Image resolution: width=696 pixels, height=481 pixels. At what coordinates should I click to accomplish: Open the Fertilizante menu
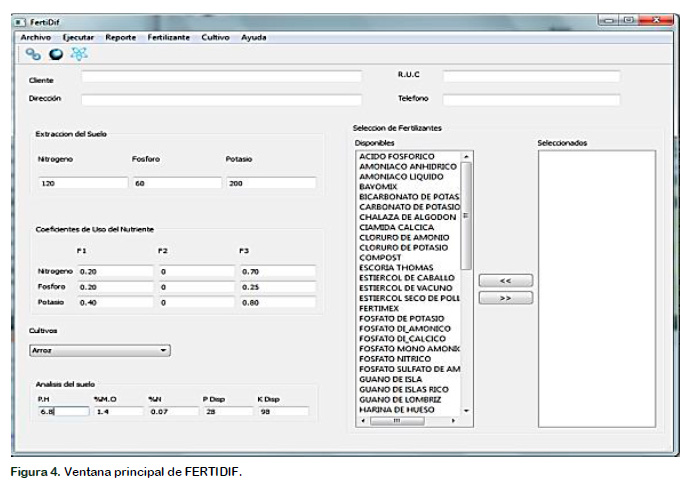coord(168,37)
